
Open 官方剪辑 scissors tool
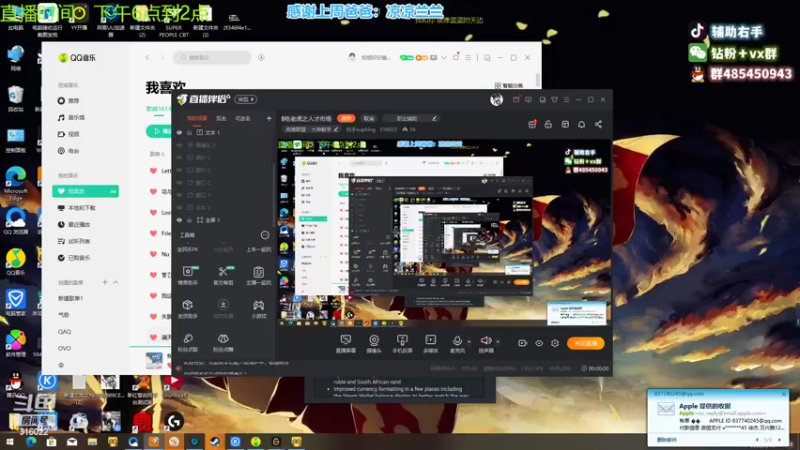pos(223,275)
